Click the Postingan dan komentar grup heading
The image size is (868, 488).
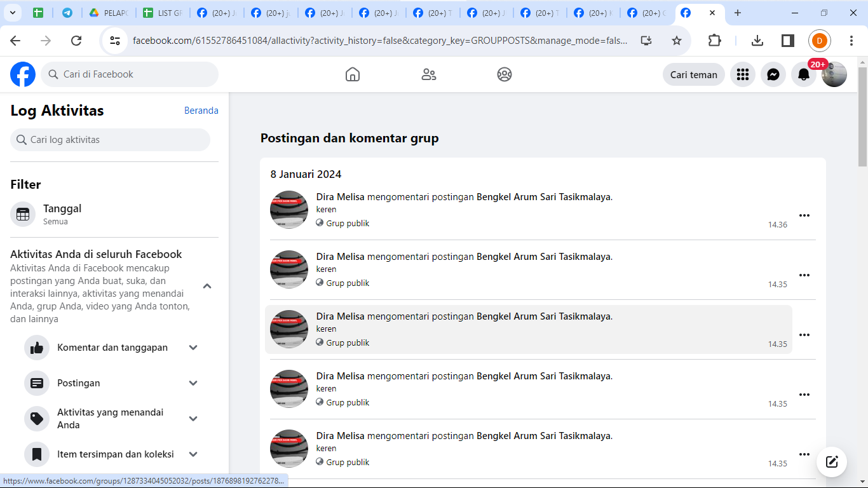pyautogui.click(x=349, y=138)
